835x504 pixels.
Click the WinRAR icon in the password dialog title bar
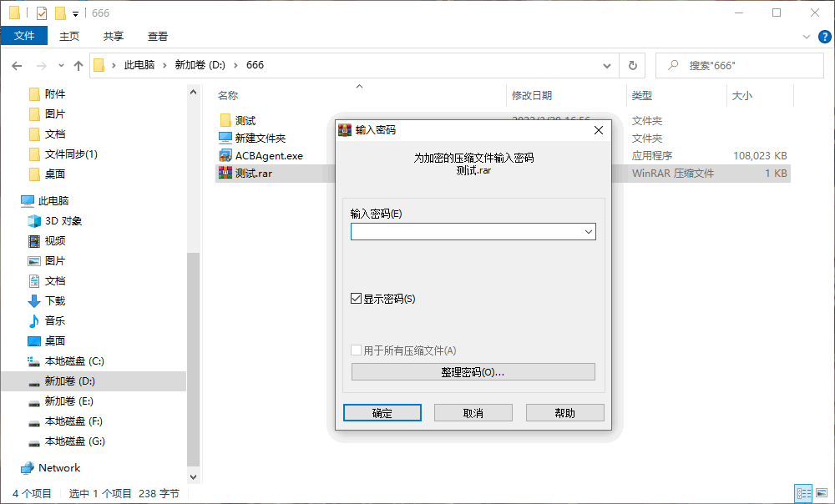pyautogui.click(x=343, y=130)
